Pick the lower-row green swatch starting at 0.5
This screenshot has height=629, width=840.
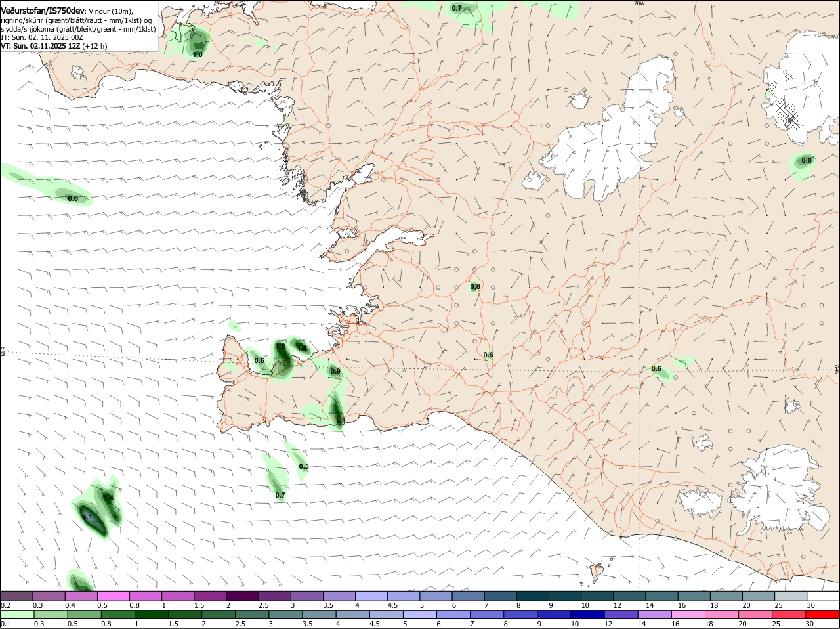(x=85, y=615)
